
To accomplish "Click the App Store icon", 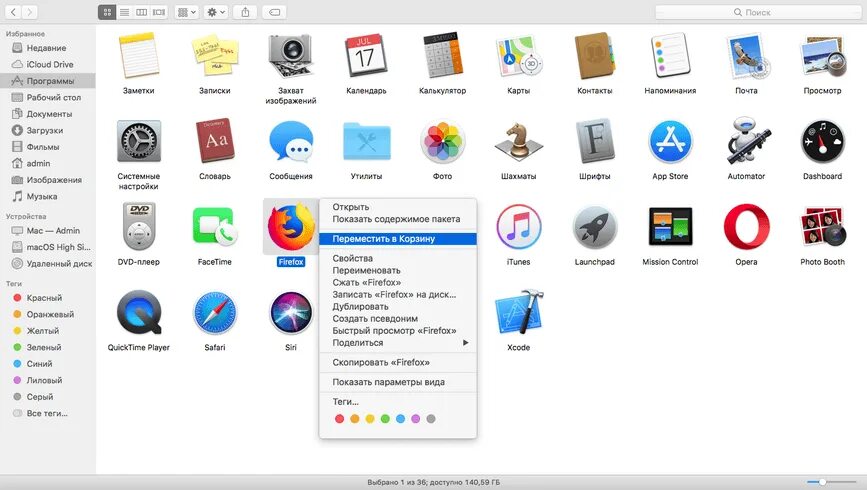I will point(670,142).
